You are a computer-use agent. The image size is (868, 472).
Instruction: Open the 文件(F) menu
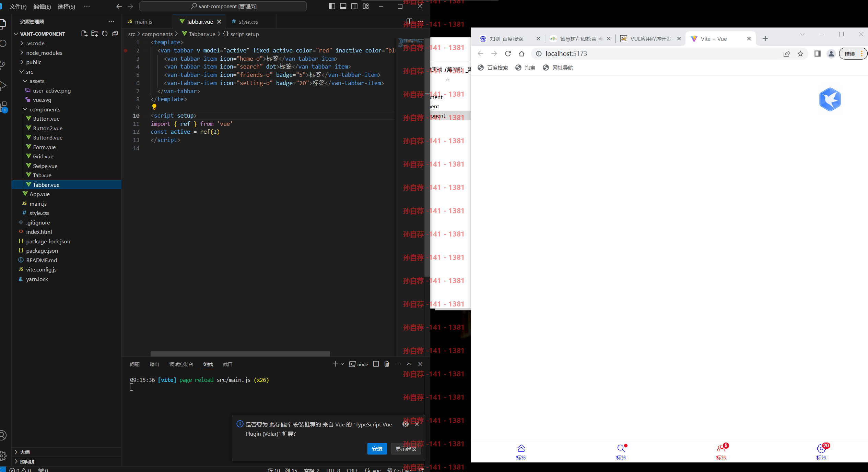[18, 7]
